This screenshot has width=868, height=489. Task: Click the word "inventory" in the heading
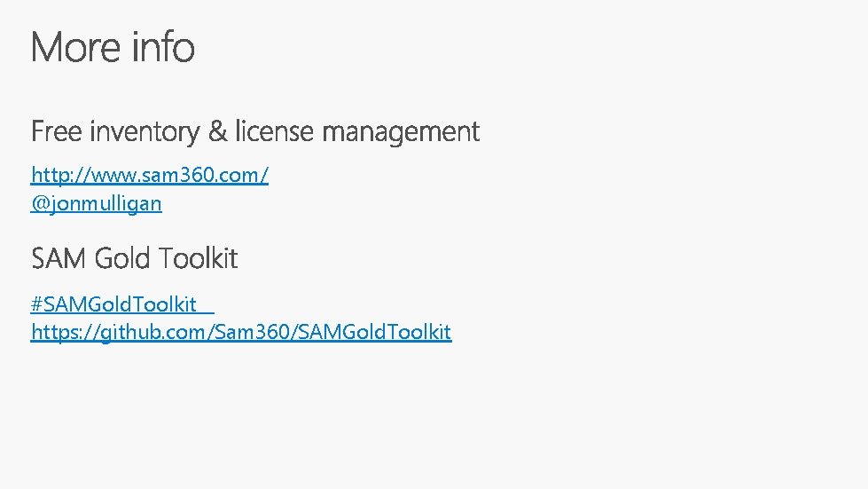(x=145, y=132)
